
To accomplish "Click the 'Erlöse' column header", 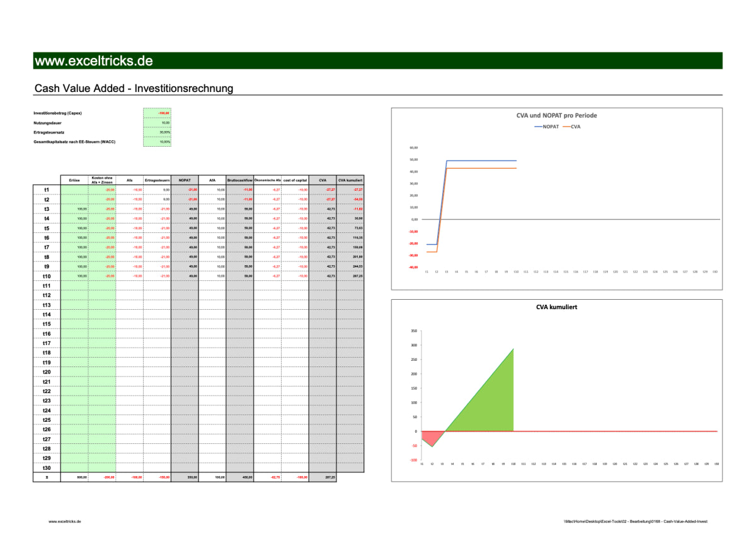I will tap(74, 180).
